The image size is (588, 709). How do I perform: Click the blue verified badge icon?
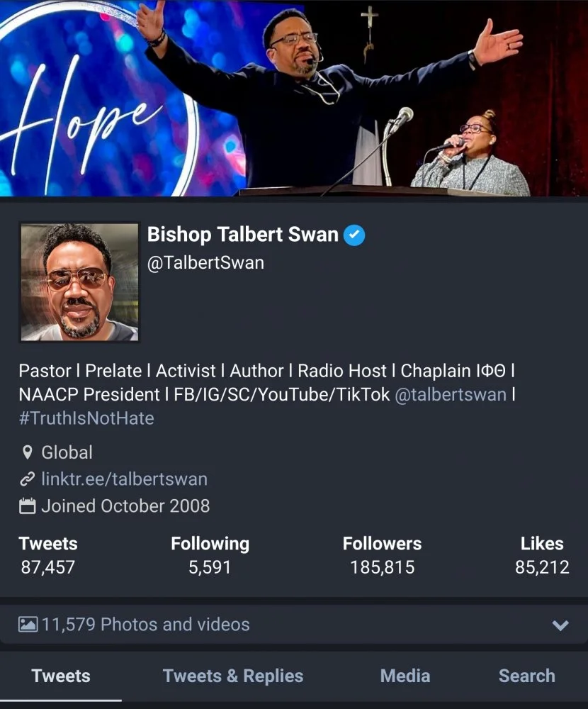354,235
